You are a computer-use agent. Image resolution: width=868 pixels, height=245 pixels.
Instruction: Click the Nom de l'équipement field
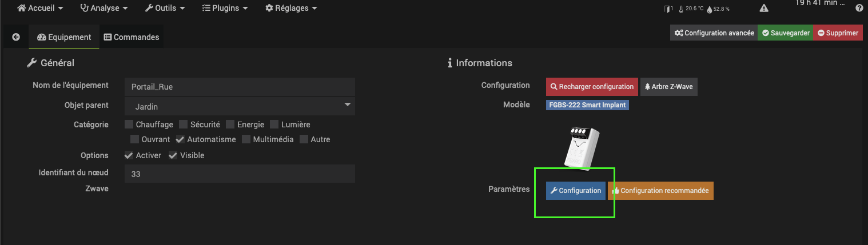[240, 87]
